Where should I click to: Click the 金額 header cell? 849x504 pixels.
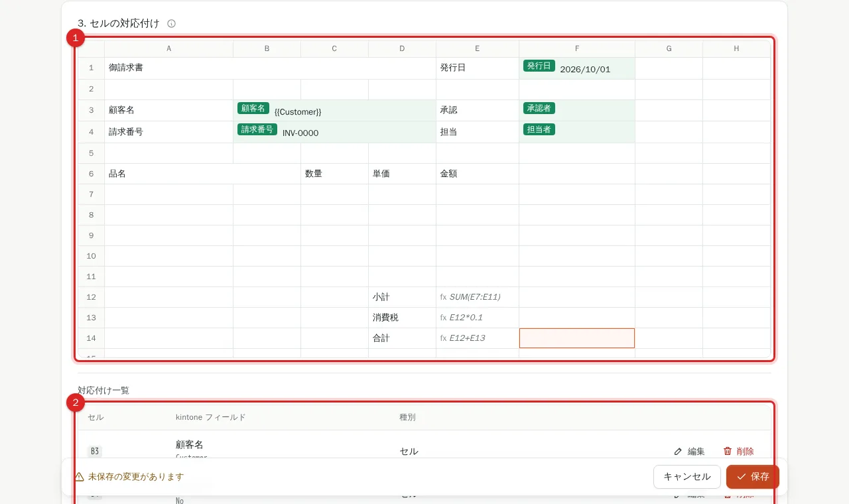pyautogui.click(x=478, y=174)
